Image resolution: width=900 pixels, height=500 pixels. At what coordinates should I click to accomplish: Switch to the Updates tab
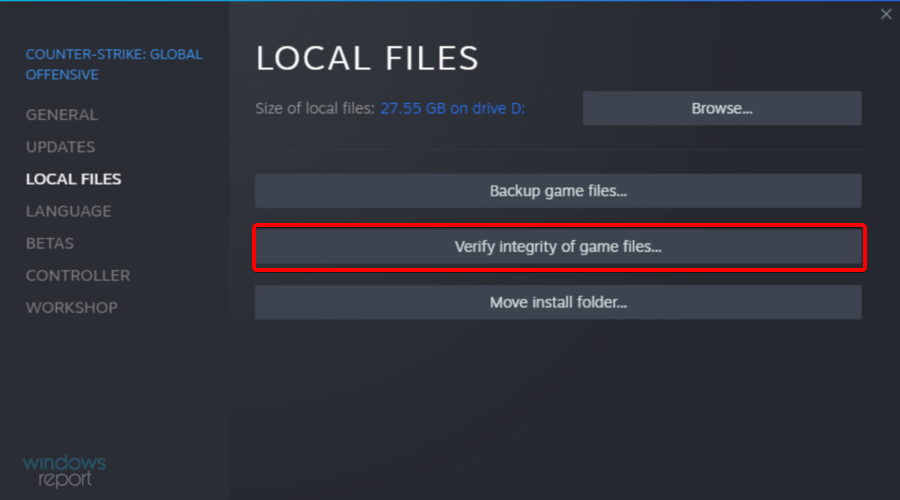(61, 147)
